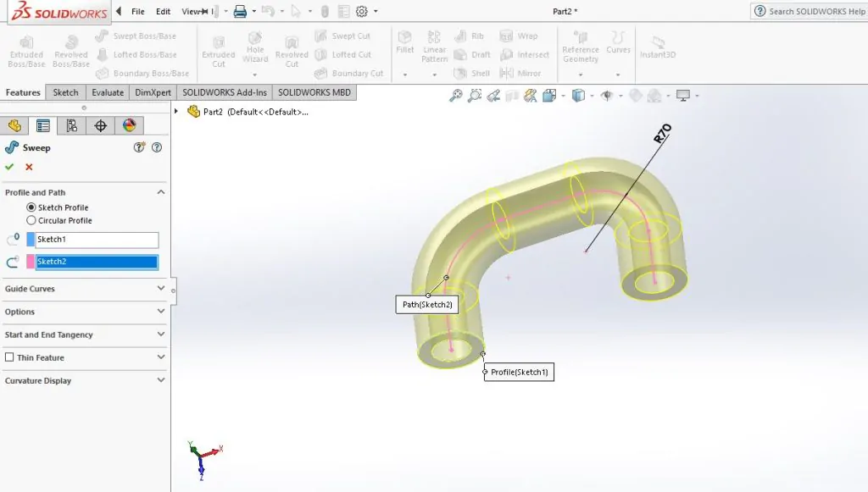Image resolution: width=868 pixels, height=492 pixels.
Task: Switch to the Sketch tab
Action: [65, 92]
